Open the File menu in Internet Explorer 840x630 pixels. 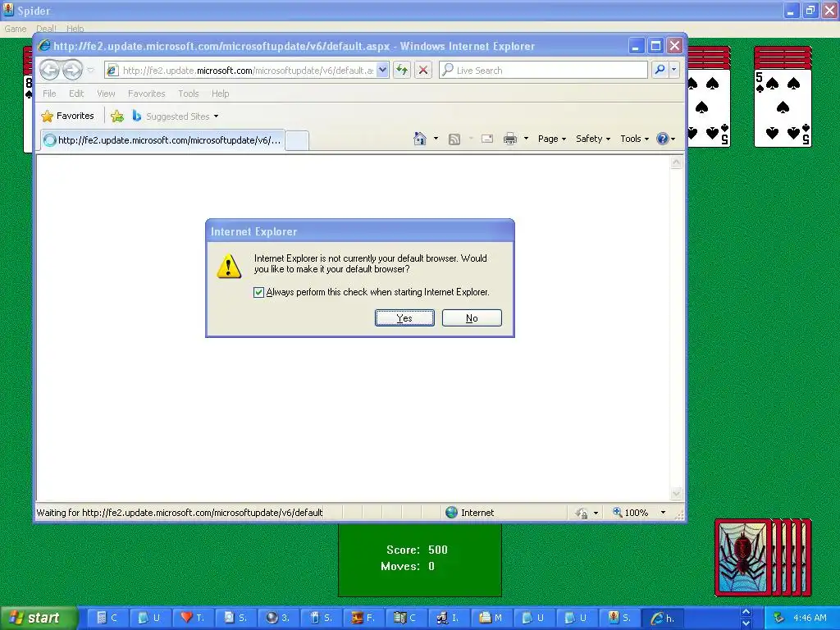click(49, 94)
